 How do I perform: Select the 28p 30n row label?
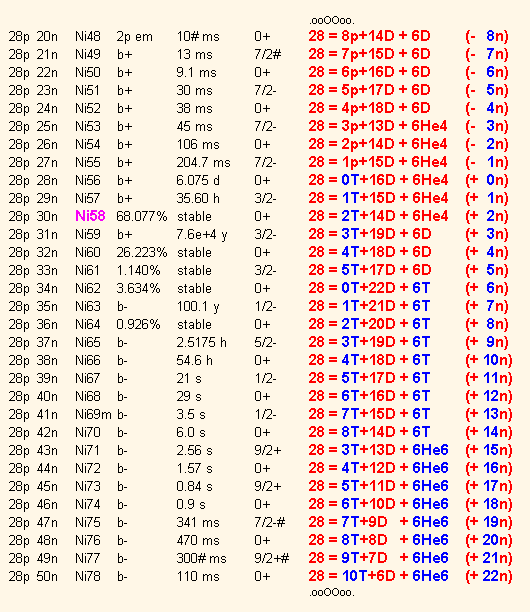[33, 216]
